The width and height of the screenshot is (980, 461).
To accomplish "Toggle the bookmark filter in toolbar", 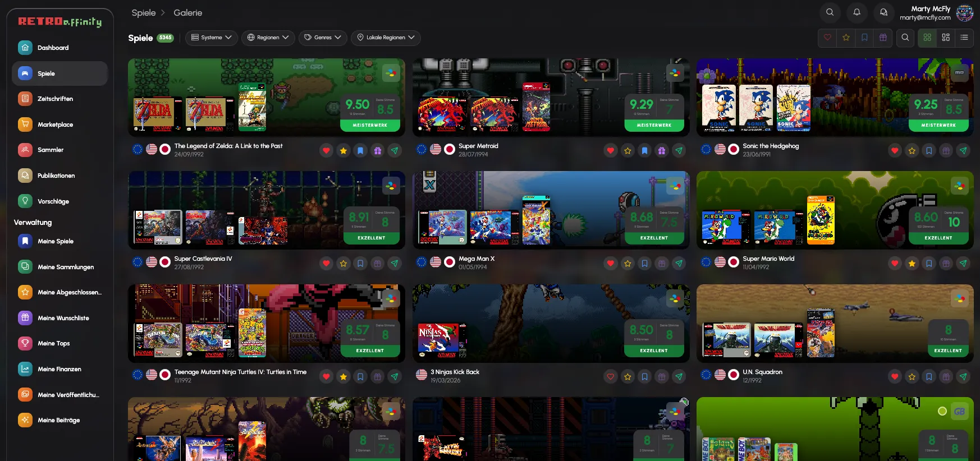I will pyautogui.click(x=864, y=38).
